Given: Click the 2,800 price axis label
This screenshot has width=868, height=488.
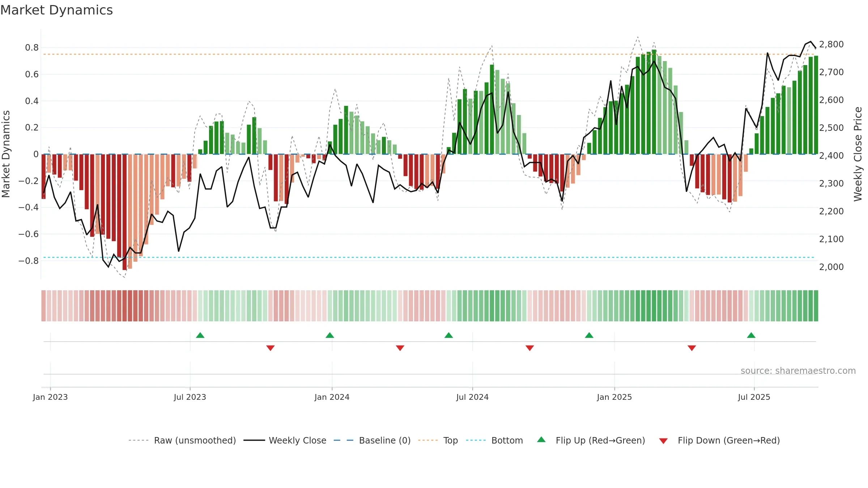Looking at the screenshot, I should [x=831, y=44].
